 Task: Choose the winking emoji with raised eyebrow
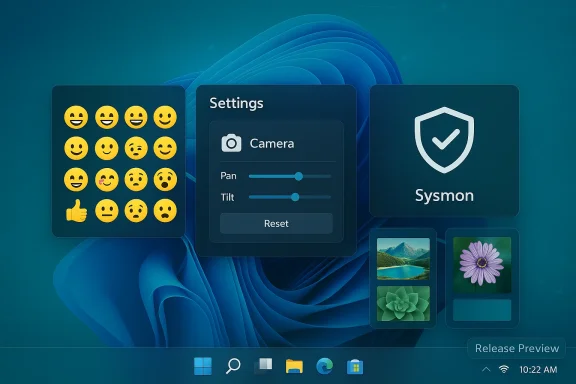136,148
